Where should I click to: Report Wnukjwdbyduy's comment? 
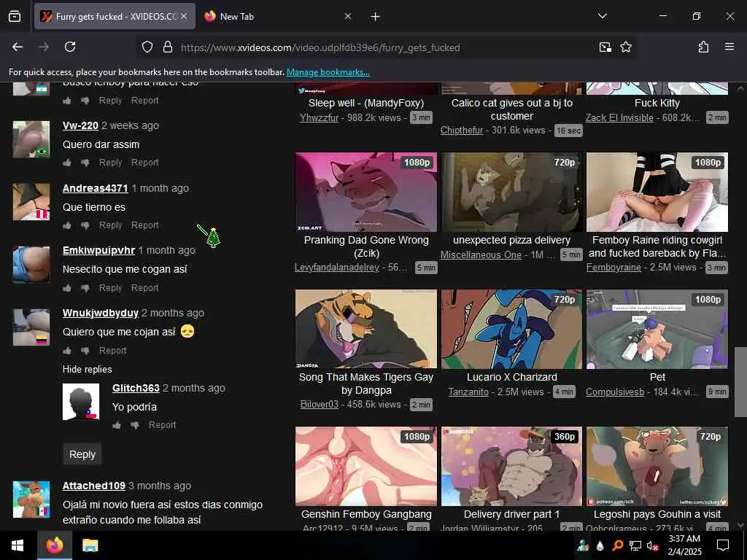[x=113, y=351]
